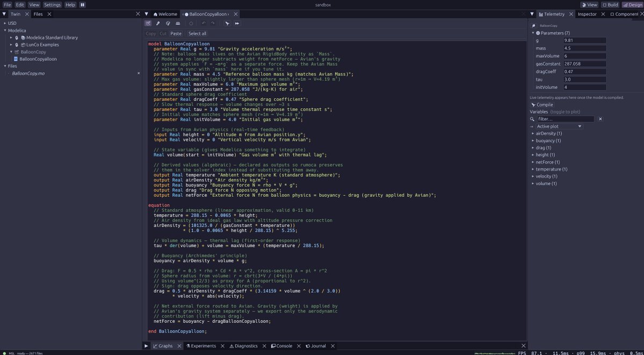Toggle airDensity variable for plotting
Screen dimensions: 644x355
(549, 133)
